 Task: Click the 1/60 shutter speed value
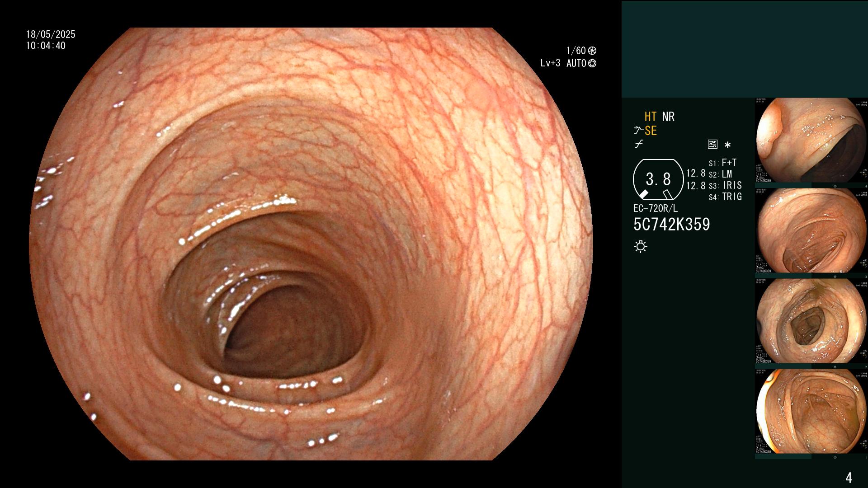[x=576, y=51]
